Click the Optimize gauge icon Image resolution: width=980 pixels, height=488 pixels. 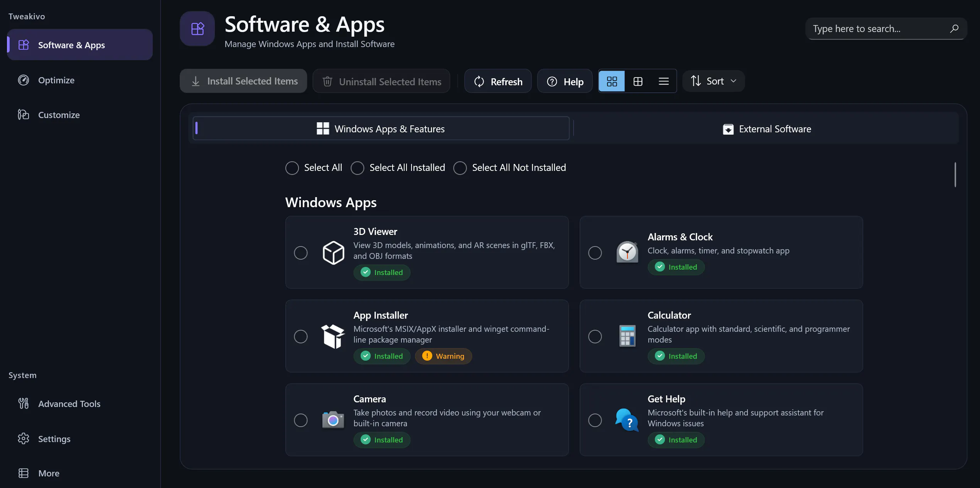(x=24, y=80)
